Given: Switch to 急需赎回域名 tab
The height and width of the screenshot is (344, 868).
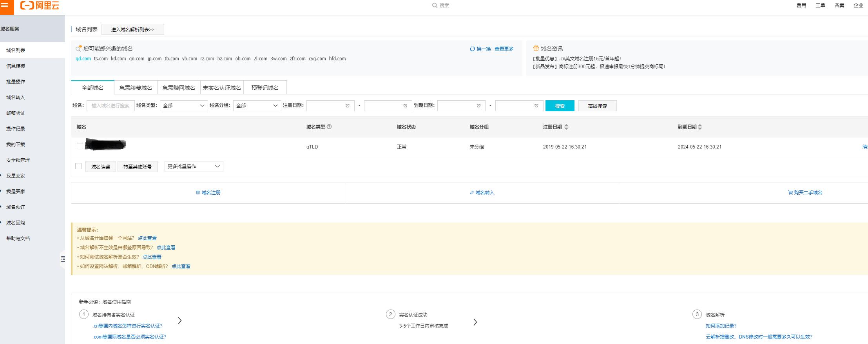Looking at the screenshot, I should (x=179, y=88).
